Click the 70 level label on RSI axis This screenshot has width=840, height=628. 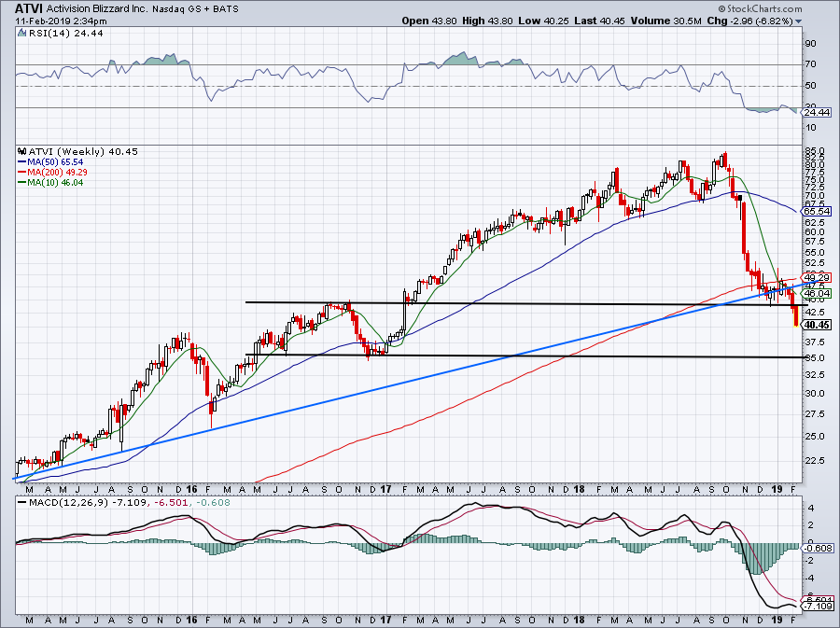pos(810,64)
